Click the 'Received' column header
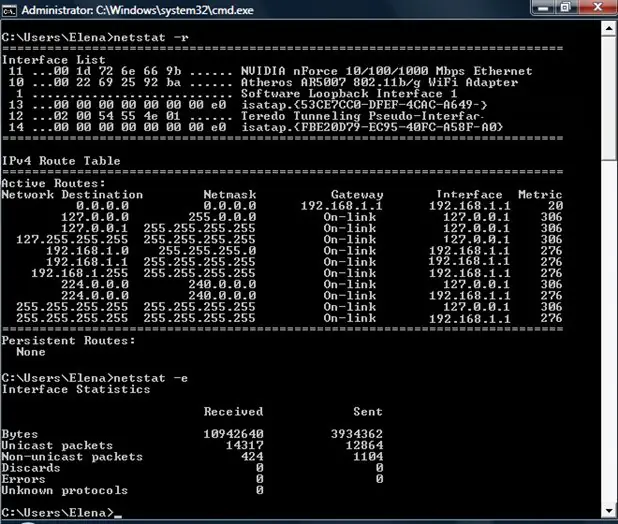 click(x=233, y=412)
